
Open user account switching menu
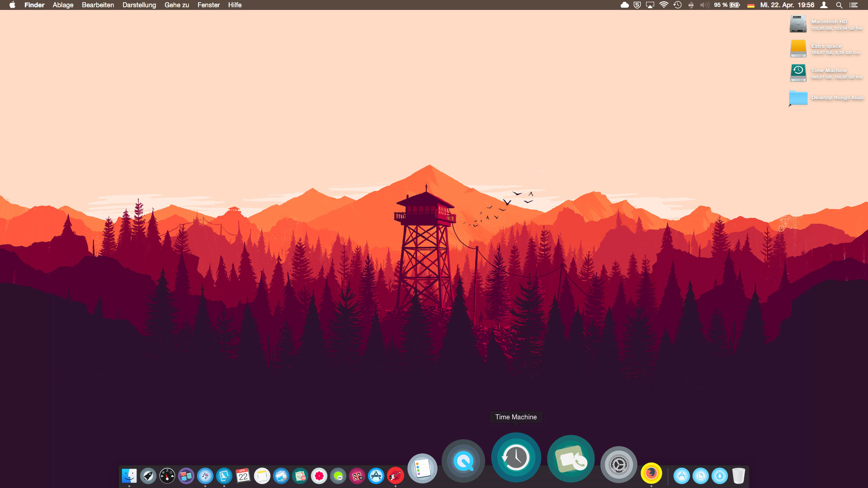coord(824,5)
